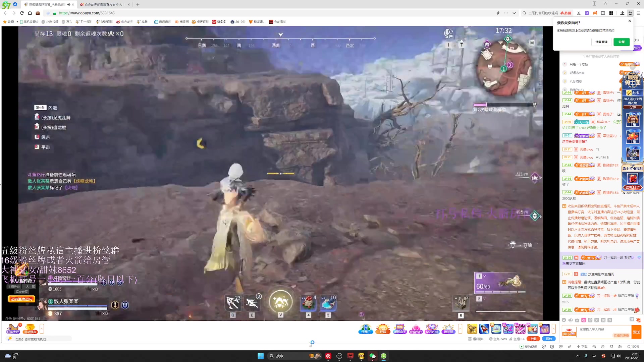Viewport: 644px width, 362px height.
Task: Expand the activity icons chevron after 造梦屋
Action: (x=460, y=329)
